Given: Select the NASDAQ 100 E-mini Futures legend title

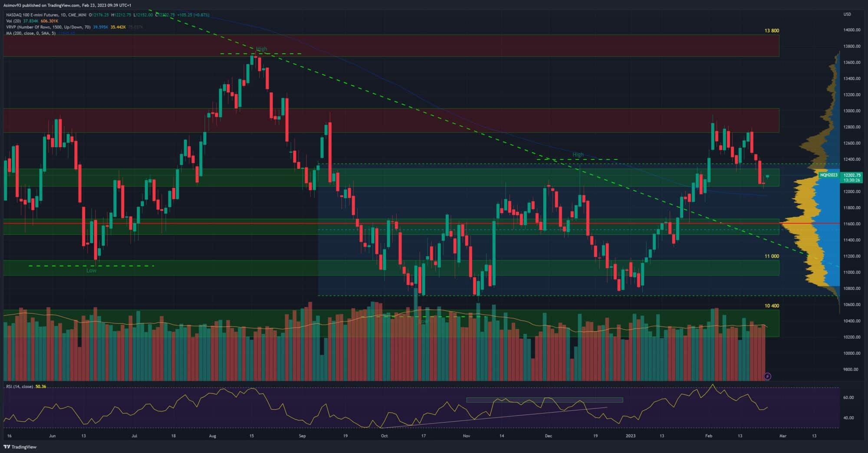Looking at the screenshot, I should [46, 15].
